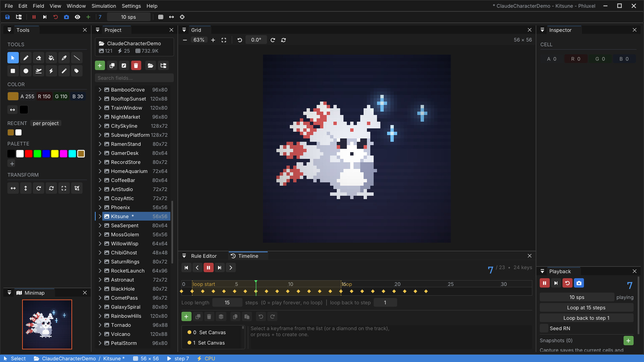This screenshot has width=644, height=362.
Task: Take a snapshot with top toolbar camera
Action: point(66,17)
